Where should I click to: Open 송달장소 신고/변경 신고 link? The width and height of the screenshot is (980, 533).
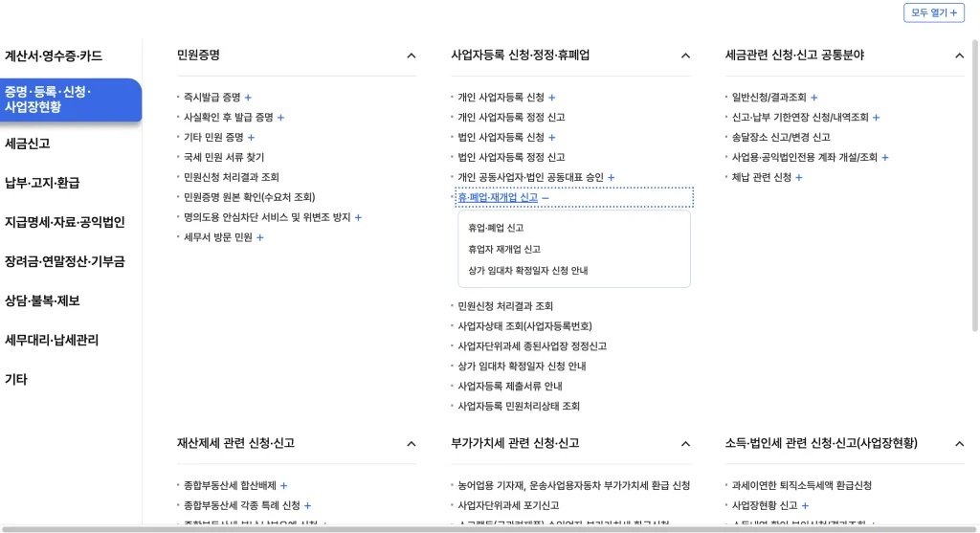coord(781,138)
